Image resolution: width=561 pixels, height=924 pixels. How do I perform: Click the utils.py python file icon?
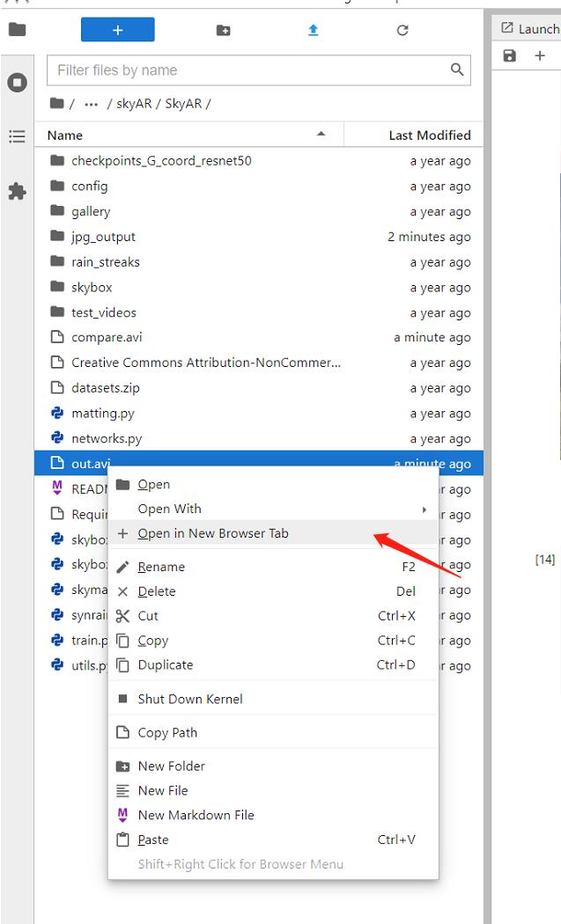tap(57, 664)
